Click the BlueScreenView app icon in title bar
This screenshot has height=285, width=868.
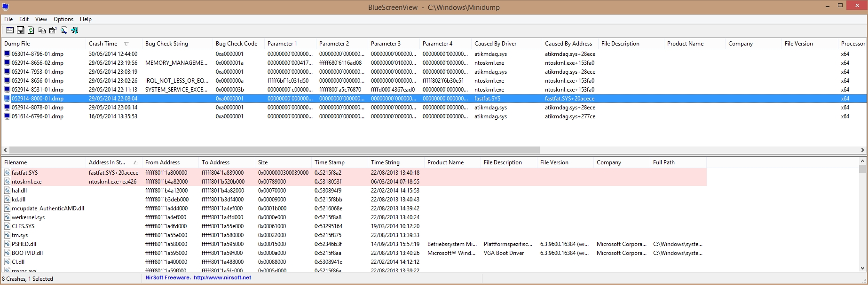pos(6,7)
